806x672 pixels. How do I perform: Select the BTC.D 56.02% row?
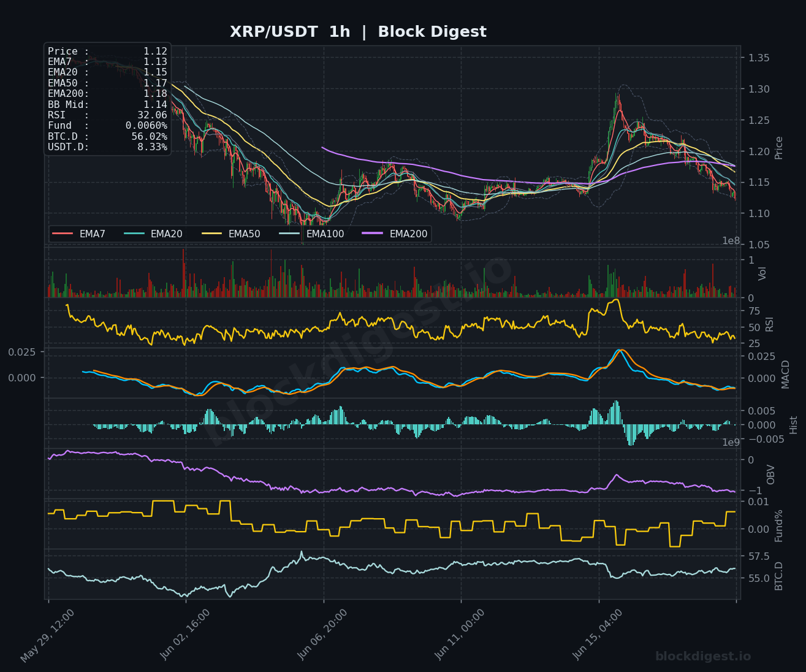[x=107, y=137]
